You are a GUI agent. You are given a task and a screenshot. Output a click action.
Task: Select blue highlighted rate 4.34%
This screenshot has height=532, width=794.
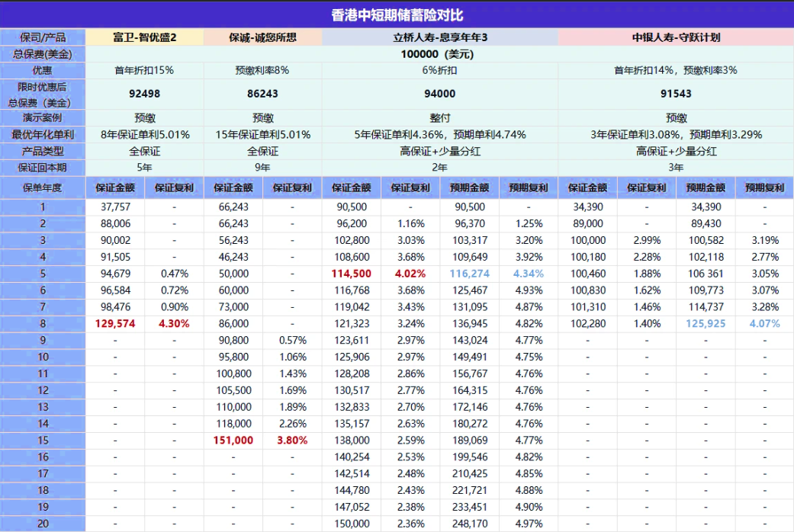click(528, 274)
